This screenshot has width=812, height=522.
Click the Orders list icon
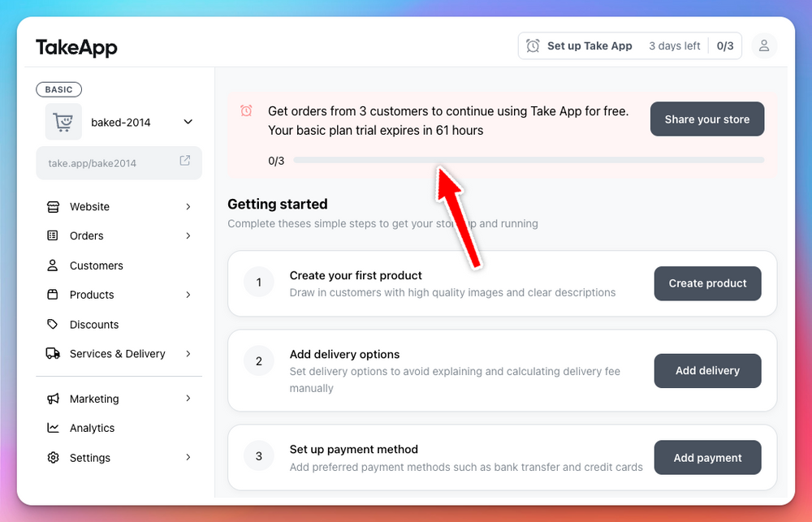pos(53,235)
